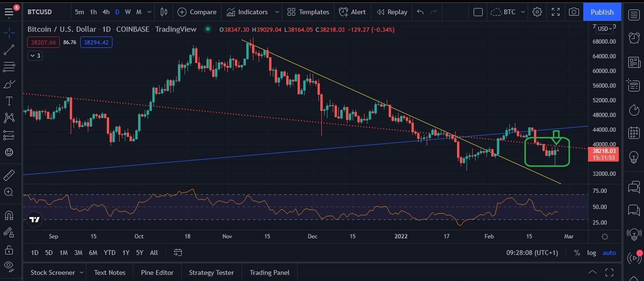Image resolution: width=644 pixels, height=281 pixels.
Task: Start bar Replay mode
Action: pos(392,12)
